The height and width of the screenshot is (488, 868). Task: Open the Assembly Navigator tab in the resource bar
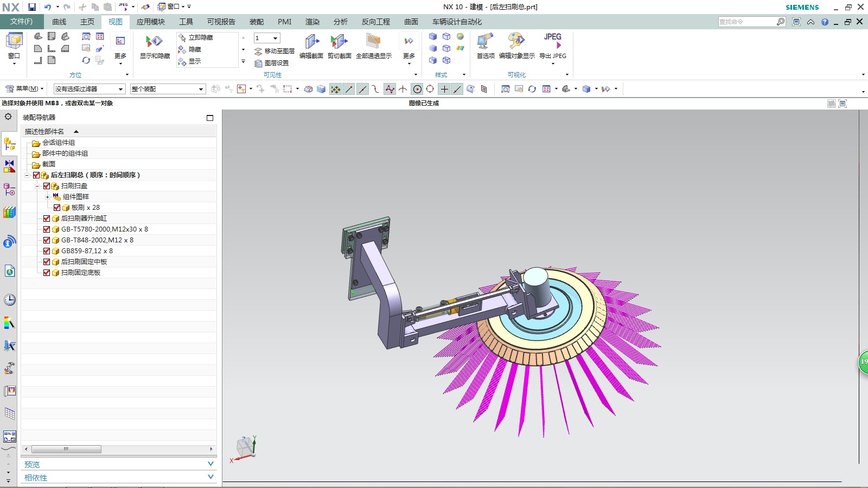[x=10, y=144]
